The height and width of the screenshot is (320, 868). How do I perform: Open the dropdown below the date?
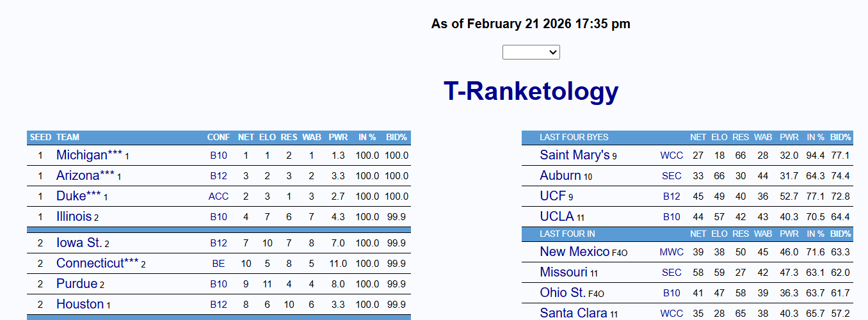tap(531, 52)
